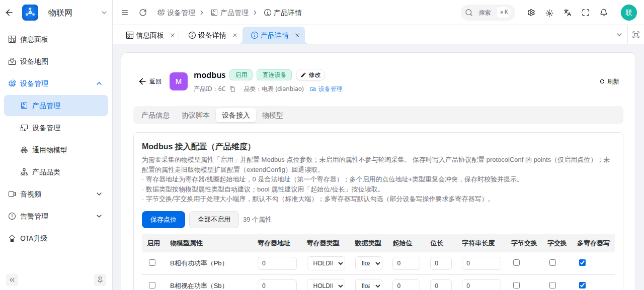This screenshot has width=644, height=290.
Task: Check 字节交换 for B相视在功率
Action: coord(516,285)
